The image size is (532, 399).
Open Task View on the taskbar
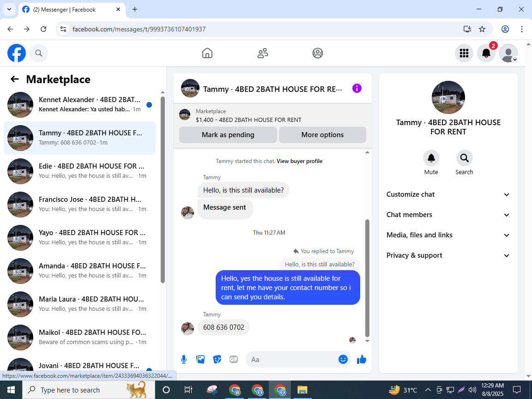pos(188,390)
